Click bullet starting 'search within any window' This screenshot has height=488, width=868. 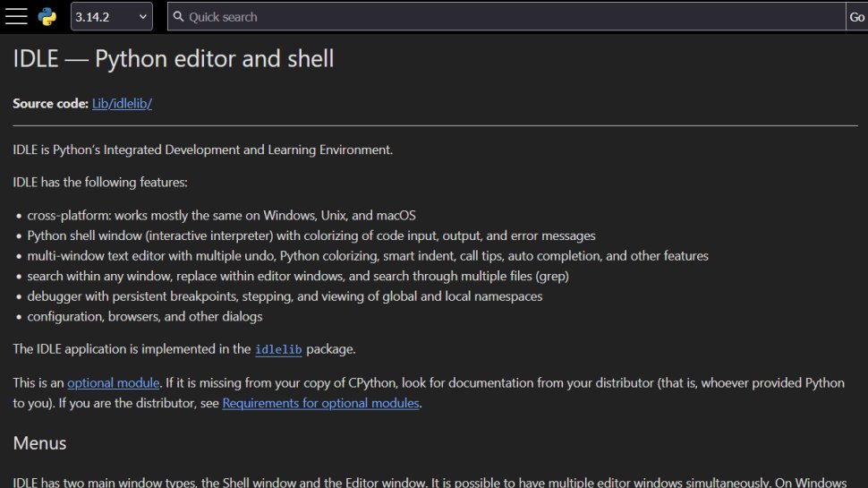298,276
